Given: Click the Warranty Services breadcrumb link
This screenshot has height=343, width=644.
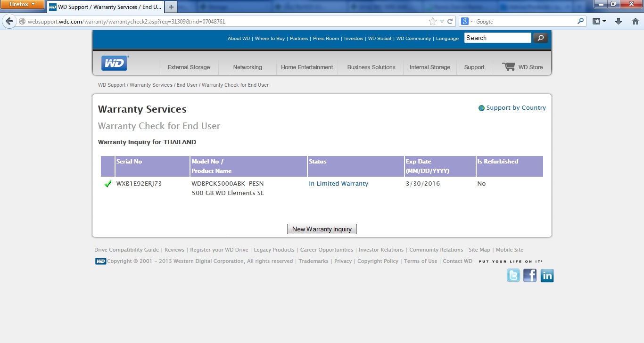Looking at the screenshot, I should point(151,85).
